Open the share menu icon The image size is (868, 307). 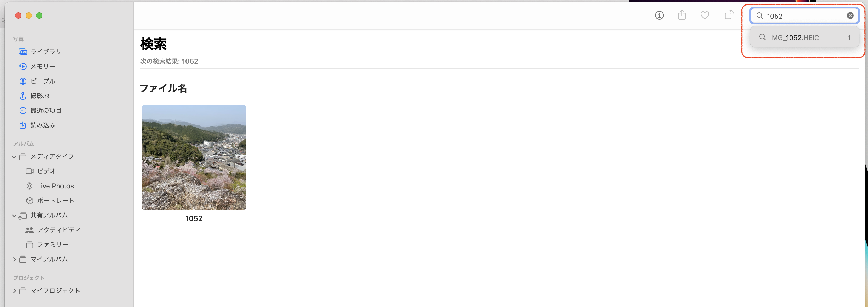[x=682, y=15]
